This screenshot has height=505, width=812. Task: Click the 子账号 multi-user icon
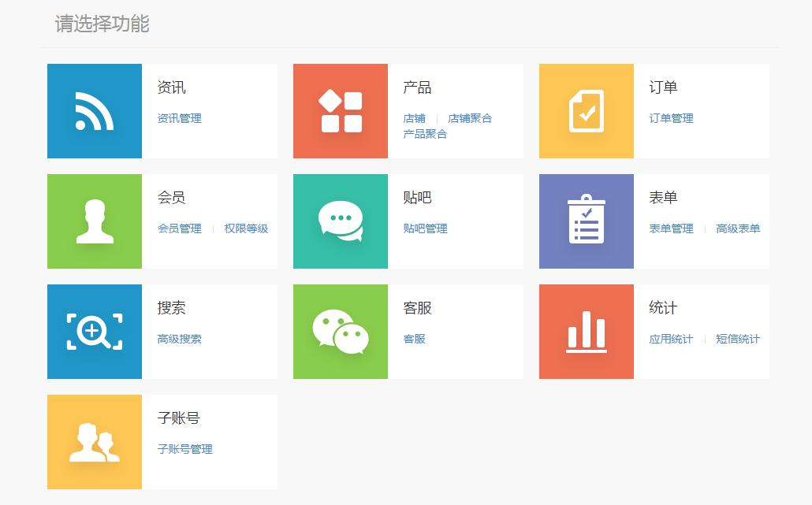(x=94, y=441)
